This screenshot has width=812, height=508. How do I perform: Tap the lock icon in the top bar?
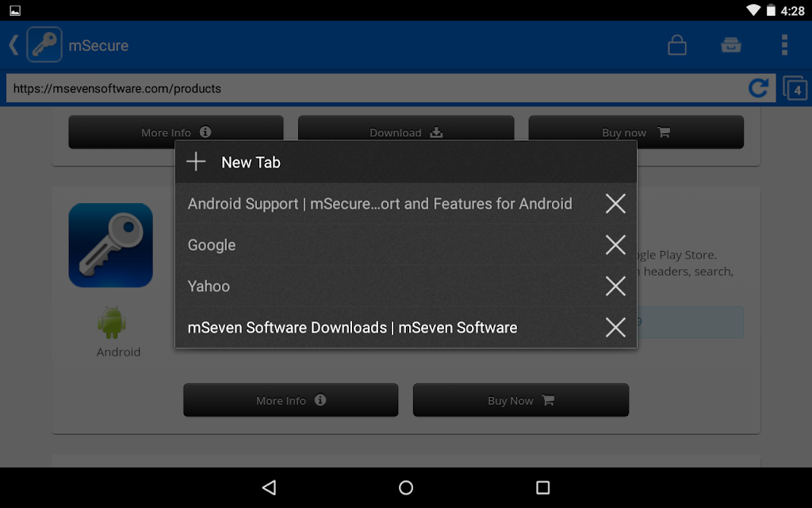677,45
